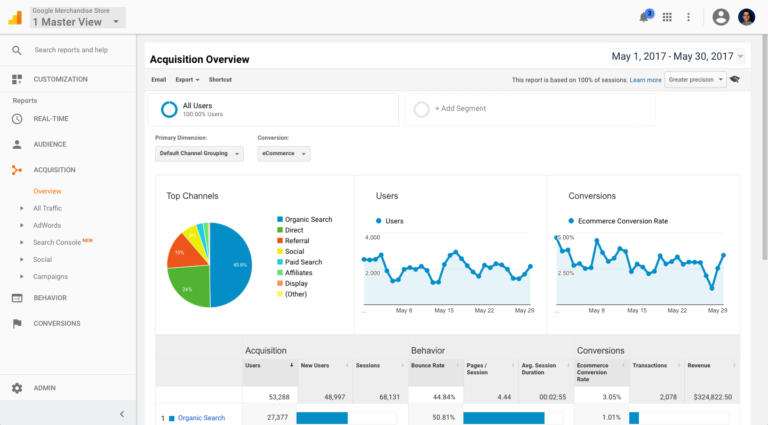The image size is (768, 425).
Task: Open the user profile avatar
Action: point(721,17)
